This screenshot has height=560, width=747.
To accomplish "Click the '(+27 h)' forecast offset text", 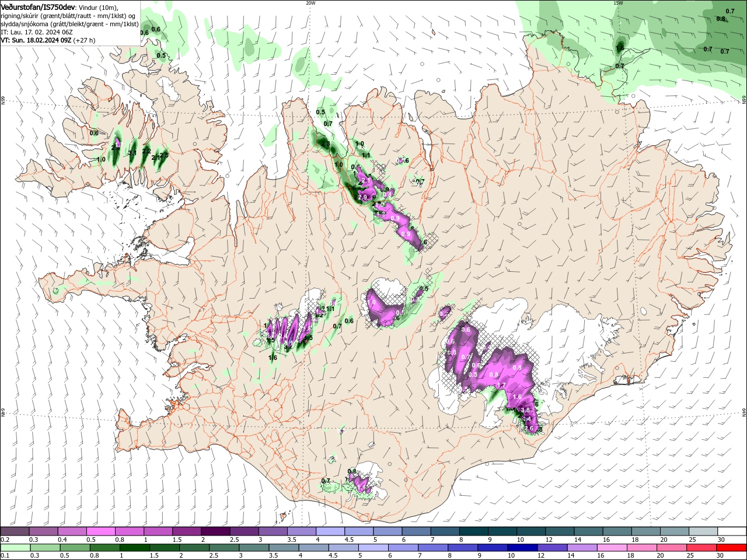I will 85,40.
